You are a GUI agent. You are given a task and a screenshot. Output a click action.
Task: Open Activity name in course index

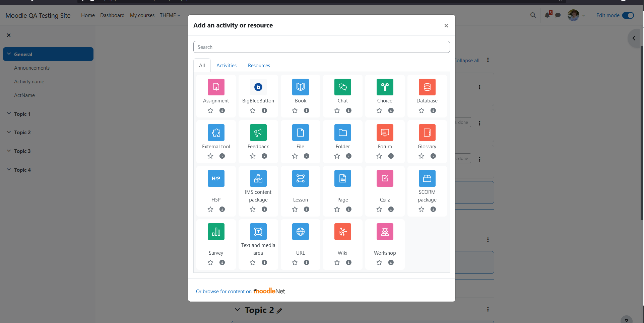point(29,82)
